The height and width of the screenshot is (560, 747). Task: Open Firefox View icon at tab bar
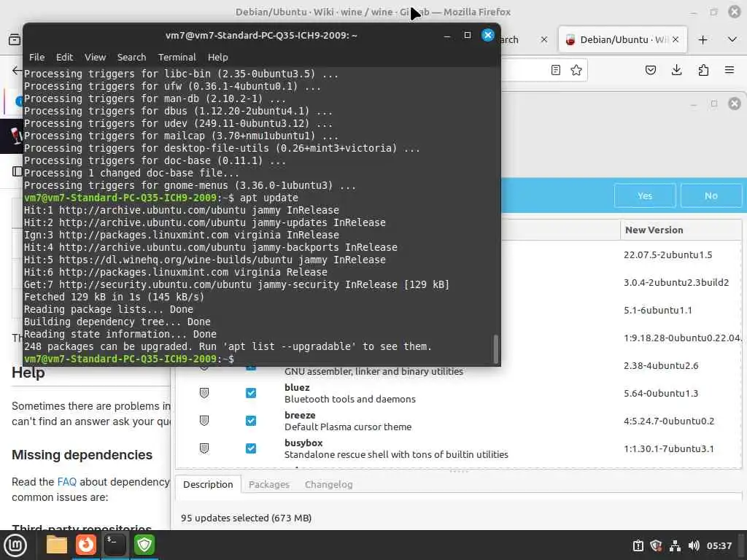(x=15, y=39)
